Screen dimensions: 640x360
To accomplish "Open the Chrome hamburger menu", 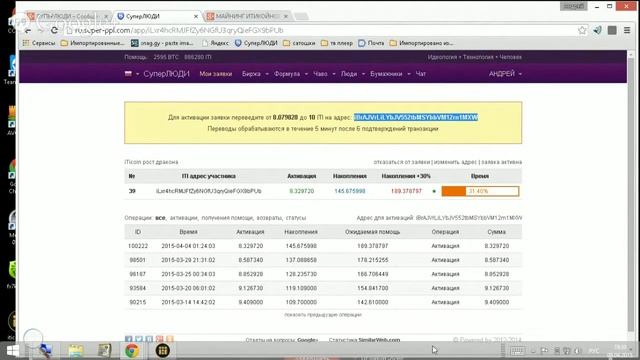I will (627, 30).
